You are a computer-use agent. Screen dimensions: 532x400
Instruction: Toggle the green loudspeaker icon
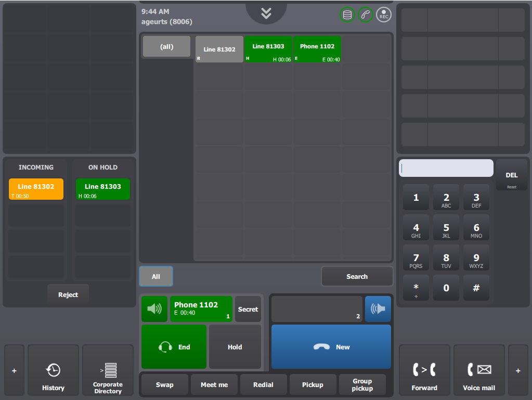click(154, 309)
